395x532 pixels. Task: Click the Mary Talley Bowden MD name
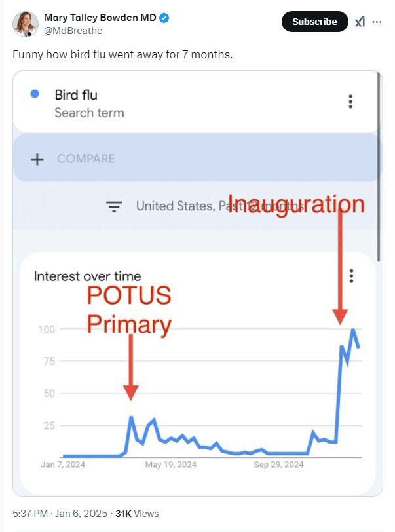click(x=100, y=18)
